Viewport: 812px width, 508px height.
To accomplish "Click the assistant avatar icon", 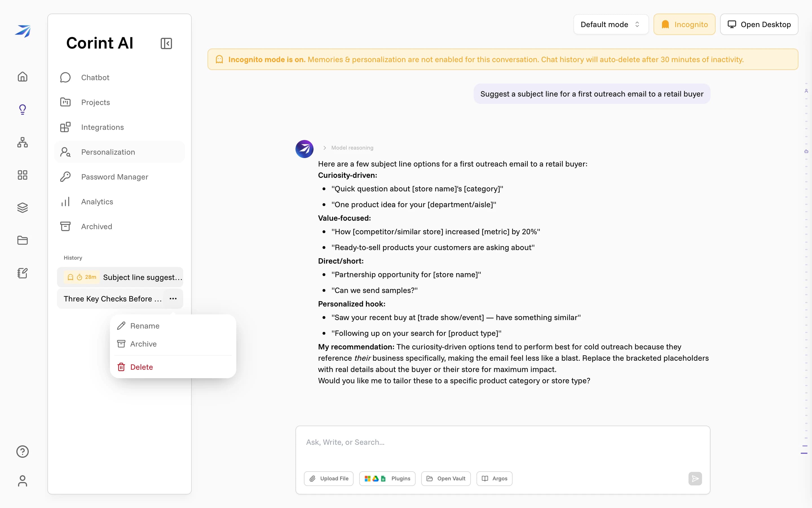I will click(x=304, y=149).
